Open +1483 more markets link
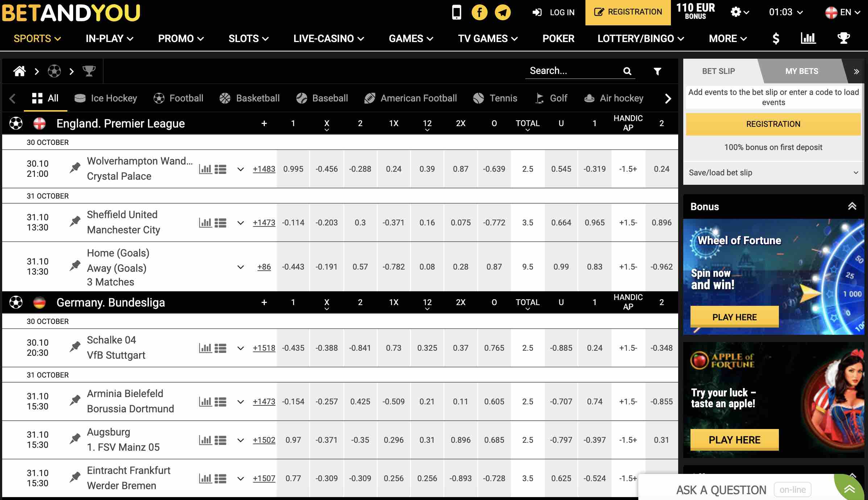868x500 pixels. (x=264, y=169)
